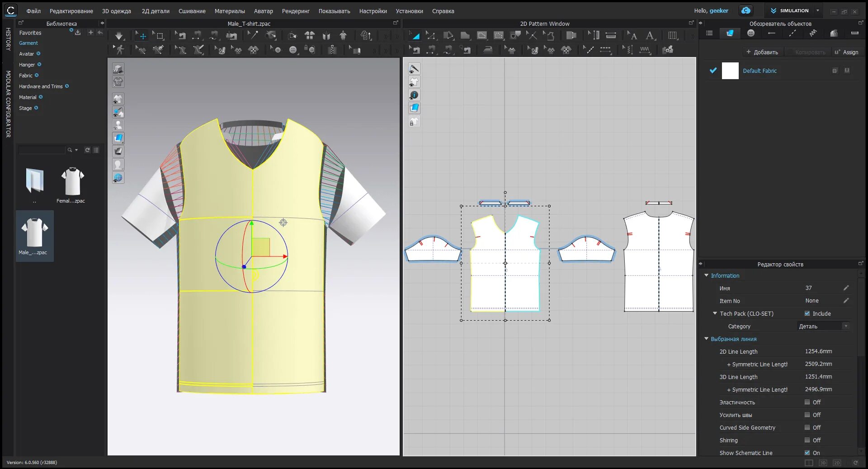Screen dimensions: 868x469
Task: Click the geeker account link
Action: coord(719,10)
